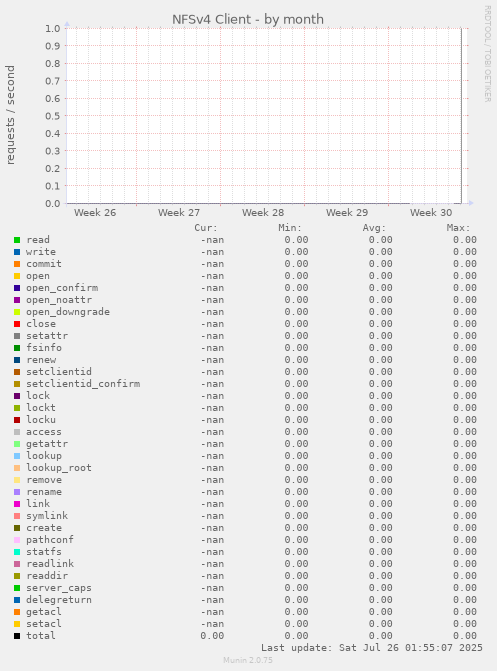497x671 pixels.
Task: Click the create legend label
Action: 44,528
